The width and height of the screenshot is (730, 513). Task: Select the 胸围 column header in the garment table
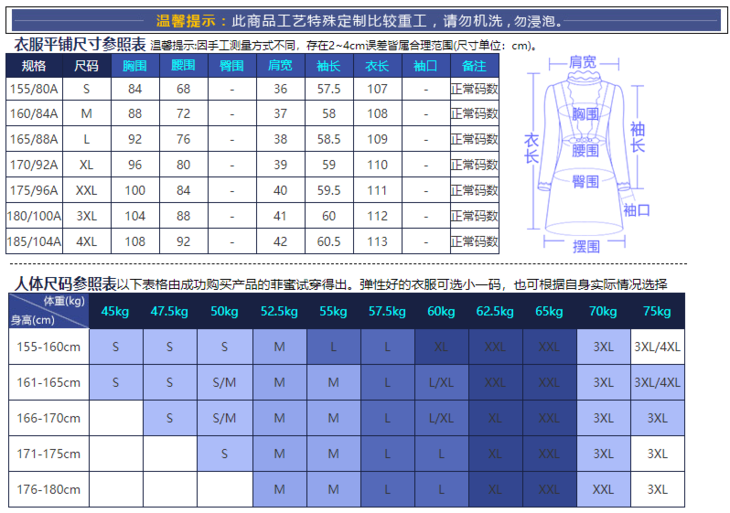[135, 66]
